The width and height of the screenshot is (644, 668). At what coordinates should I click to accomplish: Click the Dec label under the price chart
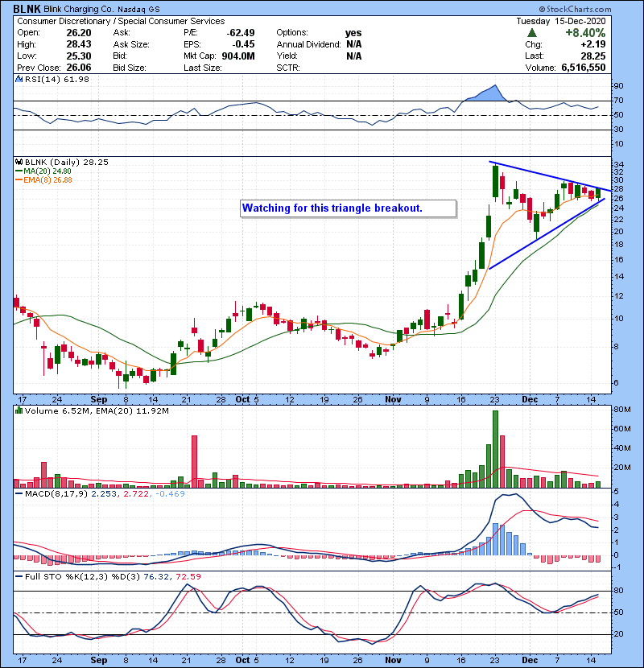click(x=530, y=400)
